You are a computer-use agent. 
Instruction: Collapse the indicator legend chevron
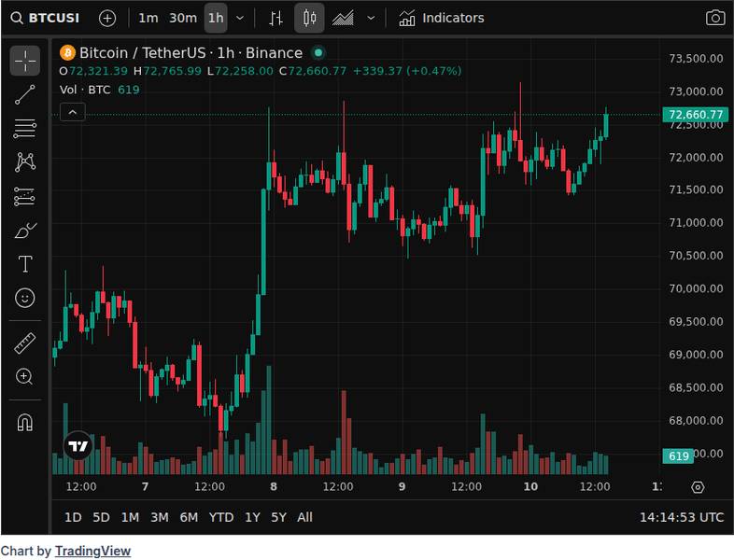(73, 112)
